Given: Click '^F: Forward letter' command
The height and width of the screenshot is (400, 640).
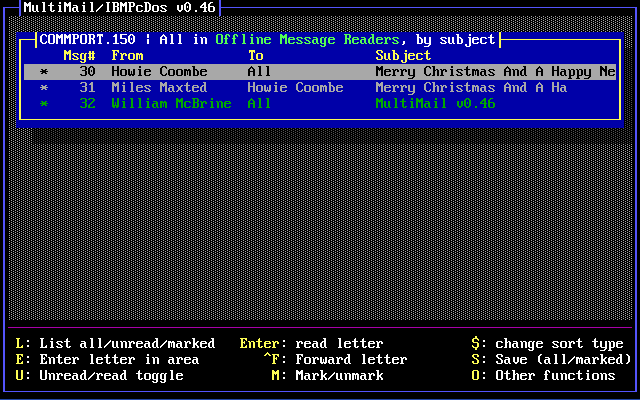Looking at the screenshot, I should coord(335,360).
